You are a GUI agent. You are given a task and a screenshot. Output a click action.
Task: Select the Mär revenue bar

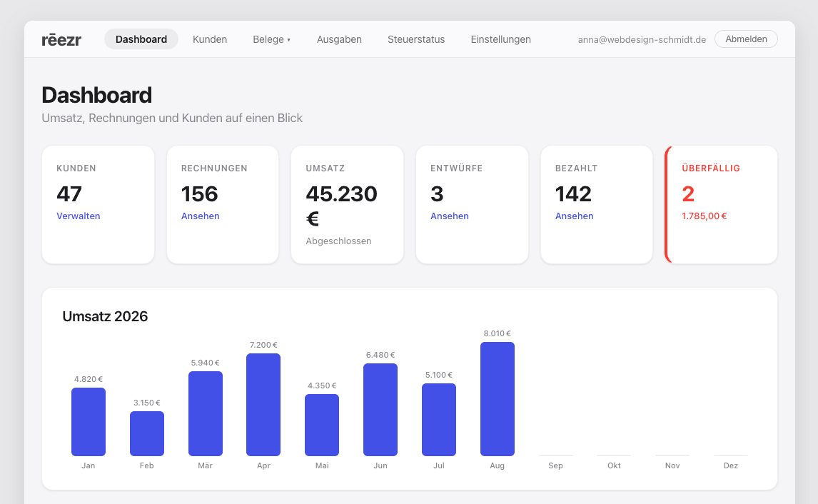point(205,414)
